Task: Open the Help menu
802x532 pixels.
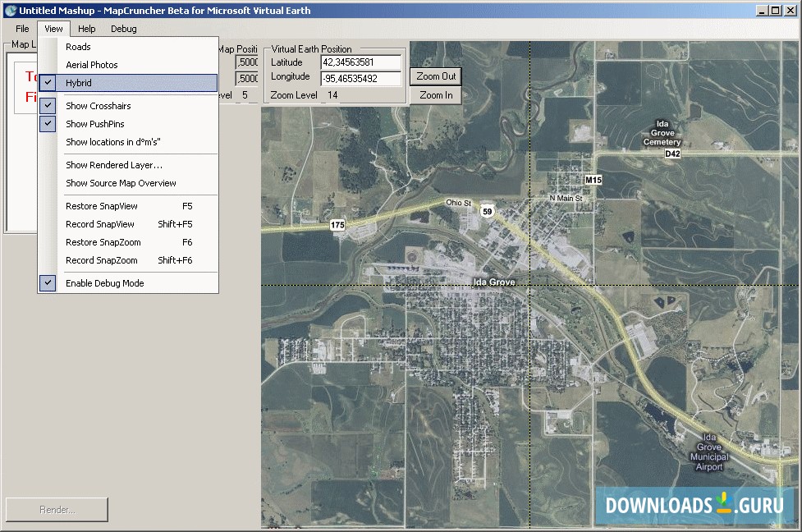Action: pos(86,28)
